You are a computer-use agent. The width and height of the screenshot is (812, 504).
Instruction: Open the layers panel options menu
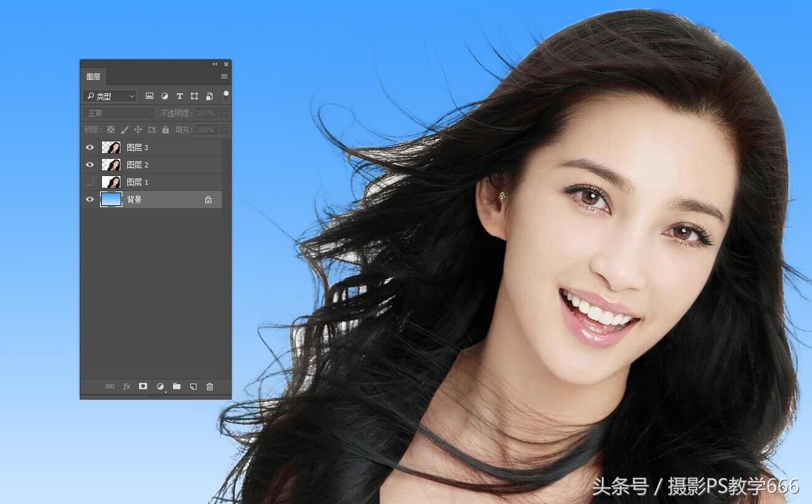[x=224, y=77]
